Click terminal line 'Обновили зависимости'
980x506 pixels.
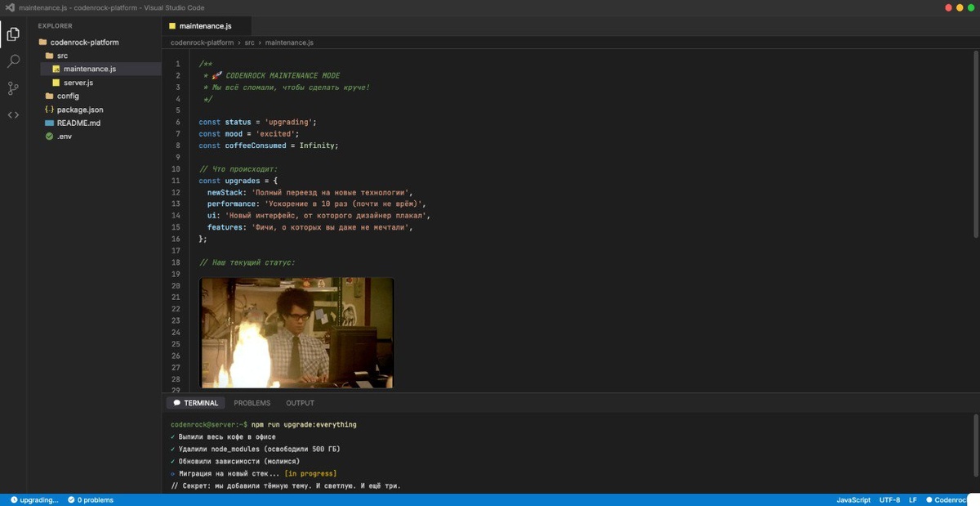234,462
